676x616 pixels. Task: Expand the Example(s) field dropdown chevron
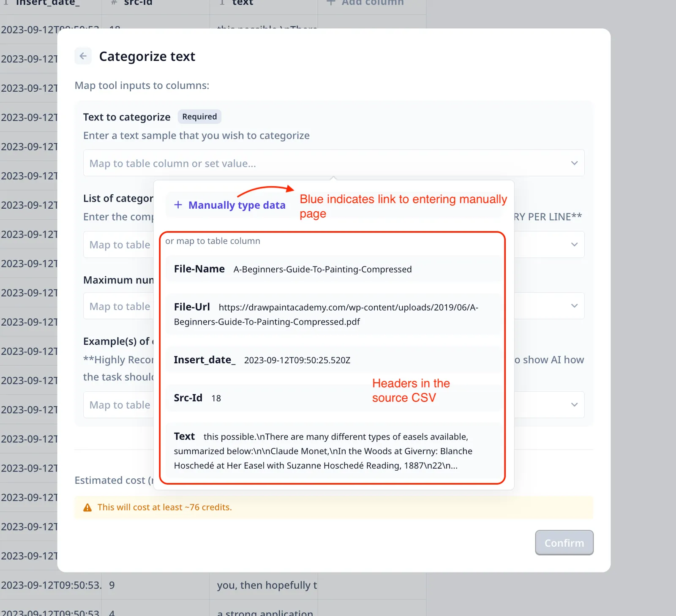click(x=574, y=405)
